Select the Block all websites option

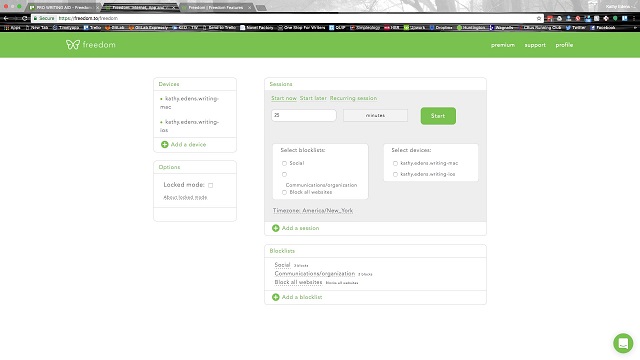tap(284, 192)
